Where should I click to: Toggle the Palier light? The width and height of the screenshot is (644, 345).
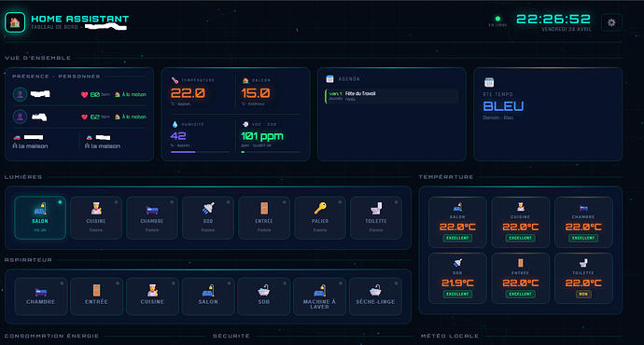point(320,218)
